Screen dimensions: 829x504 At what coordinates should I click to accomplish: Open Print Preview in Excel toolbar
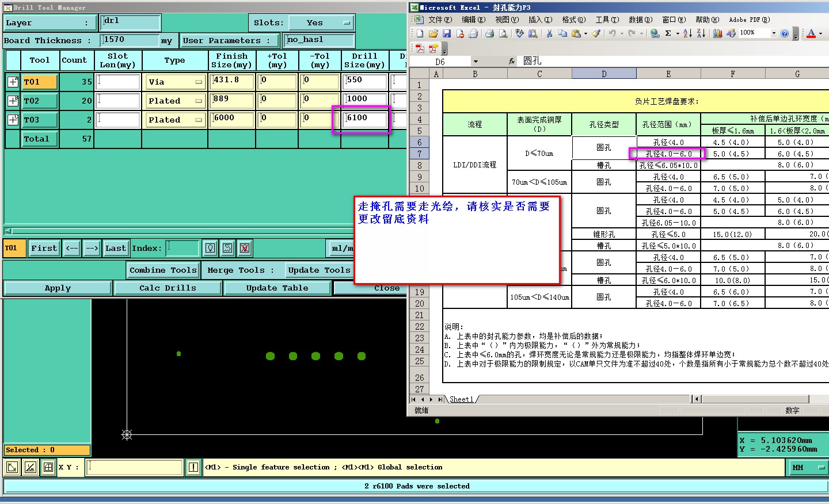(x=503, y=33)
